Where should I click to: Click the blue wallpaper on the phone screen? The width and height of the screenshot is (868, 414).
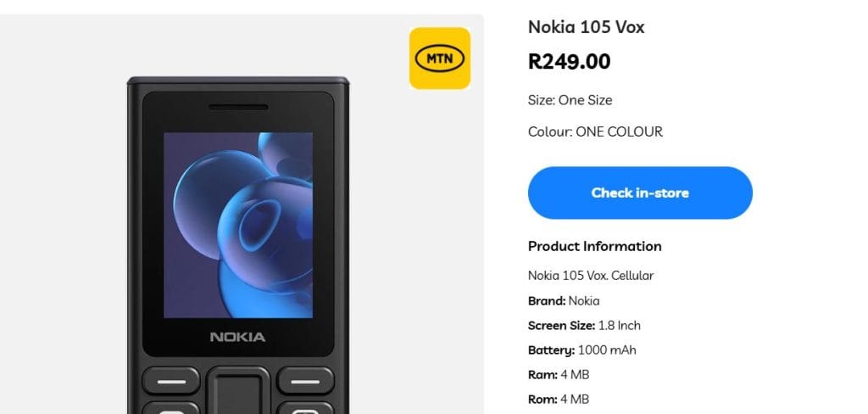point(238,225)
